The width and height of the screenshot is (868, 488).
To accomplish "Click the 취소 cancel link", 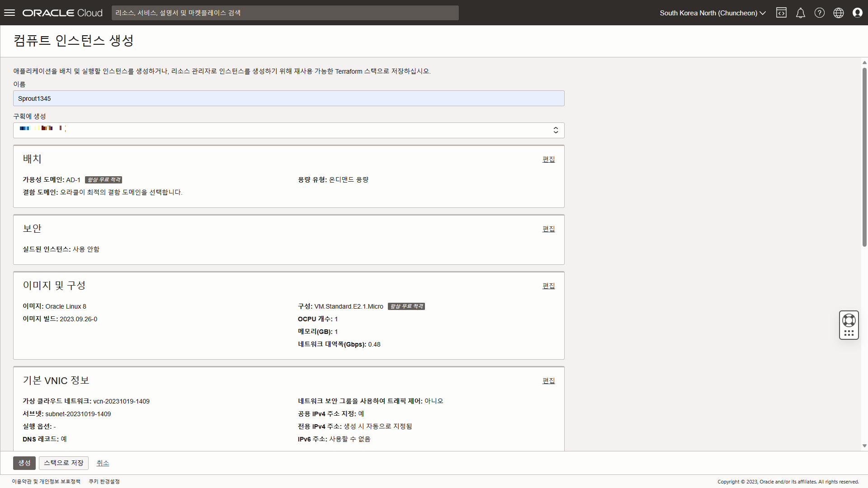I will click(x=103, y=463).
